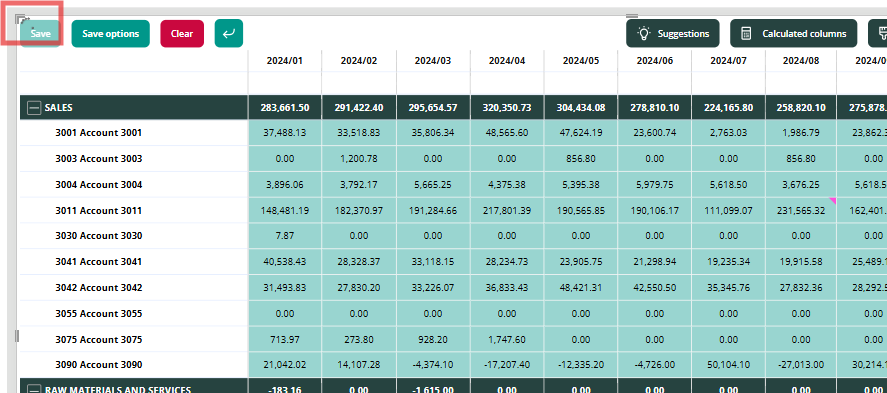Image resolution: width=887 pixels, height=393 pixels.
Task: Click the paint brush icon button
Action: 881,33
